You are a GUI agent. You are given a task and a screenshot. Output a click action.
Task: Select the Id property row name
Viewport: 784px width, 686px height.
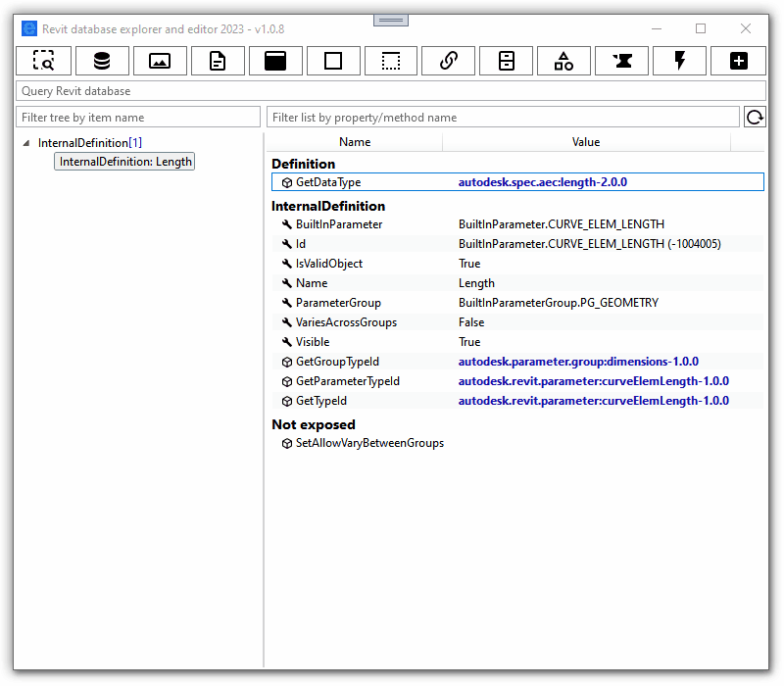301,244
